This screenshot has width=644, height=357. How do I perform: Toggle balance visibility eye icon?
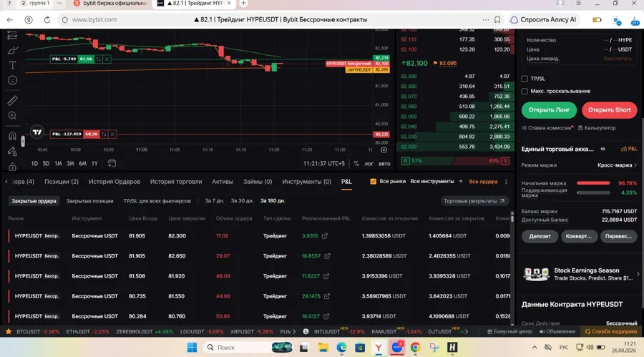coord(603,149)
